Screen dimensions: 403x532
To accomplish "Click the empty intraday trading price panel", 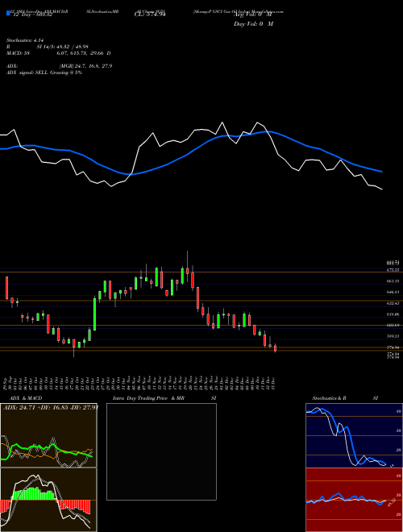I will coord(161,451).
